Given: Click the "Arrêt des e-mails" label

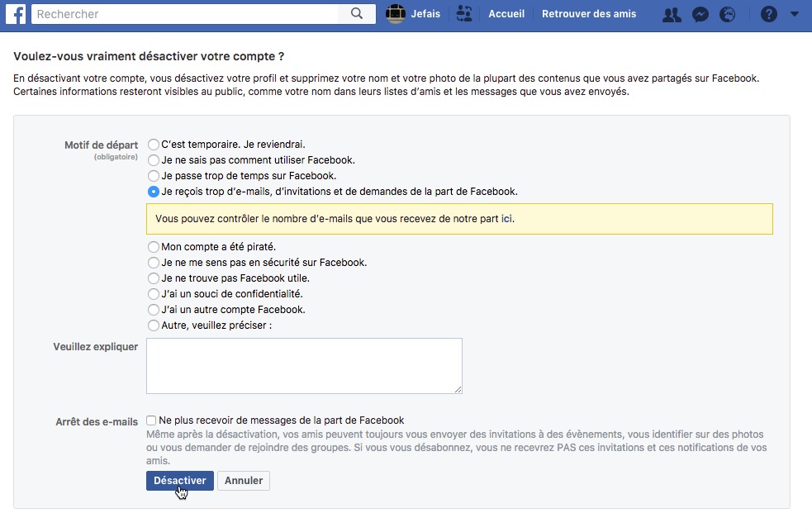Looking at the screenshot, I should [x=97, y=421].
